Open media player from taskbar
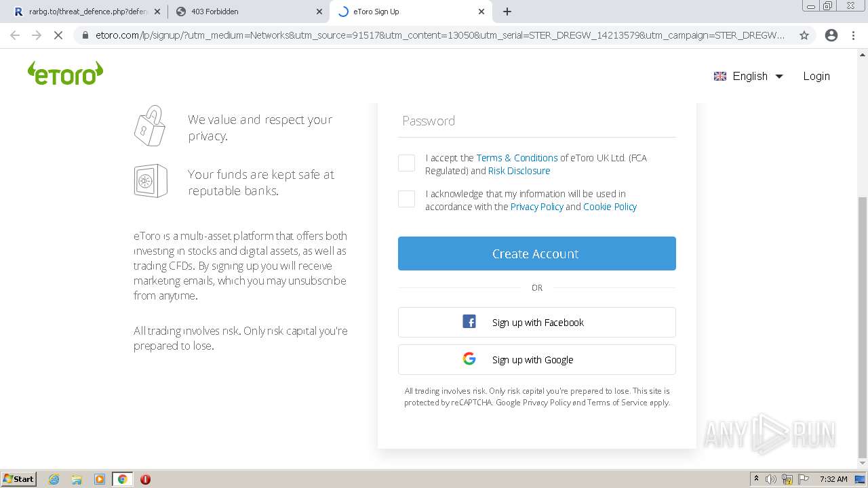This screenshot has height=488, width=868. 100,479
